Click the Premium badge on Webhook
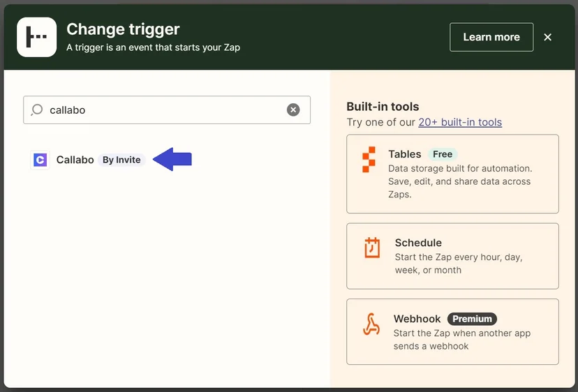This screenshot has width=578, height=392. (472, 319)
